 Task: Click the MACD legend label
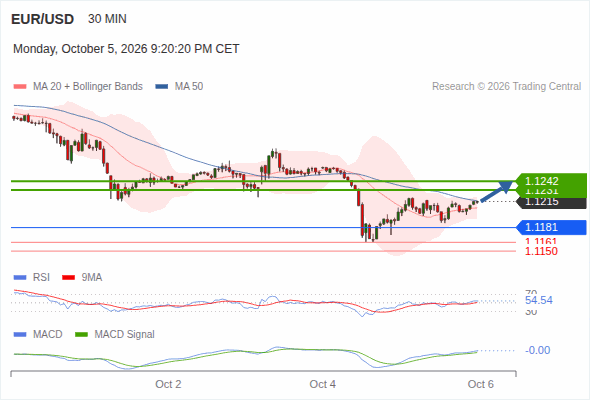(x=48, y=334)
